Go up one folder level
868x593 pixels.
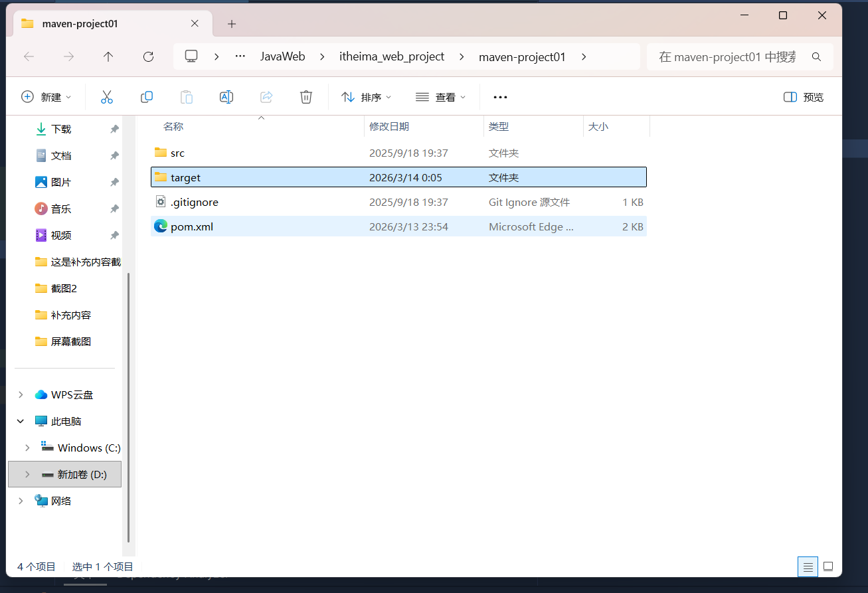coord(108,57)
